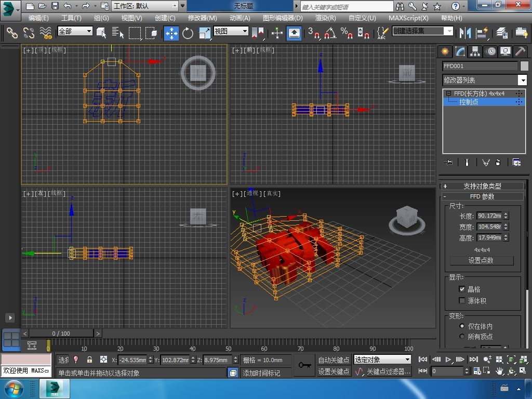Viewport: 532px width, 399px height.
Task: Click the 自动关键点 auto key button
Action: [x=334, y=360]
